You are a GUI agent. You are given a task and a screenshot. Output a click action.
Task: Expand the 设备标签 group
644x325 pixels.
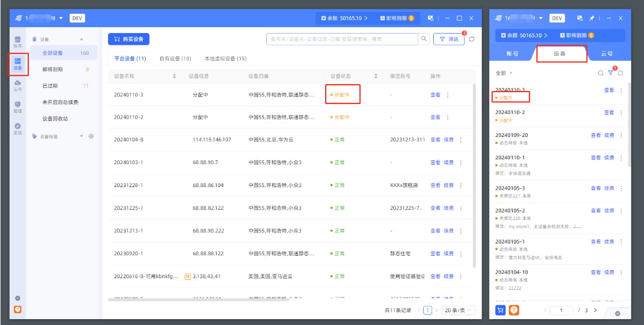tap(81, 136)
